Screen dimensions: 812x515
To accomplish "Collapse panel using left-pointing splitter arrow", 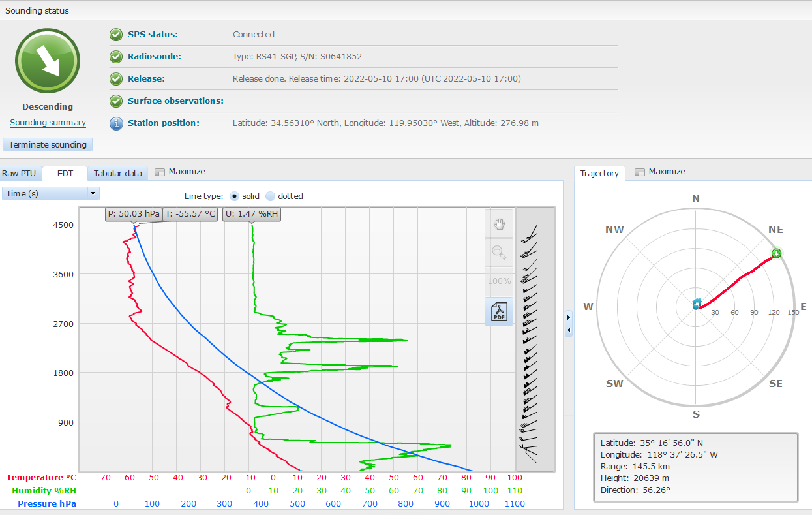I will [x=569, y=330].
